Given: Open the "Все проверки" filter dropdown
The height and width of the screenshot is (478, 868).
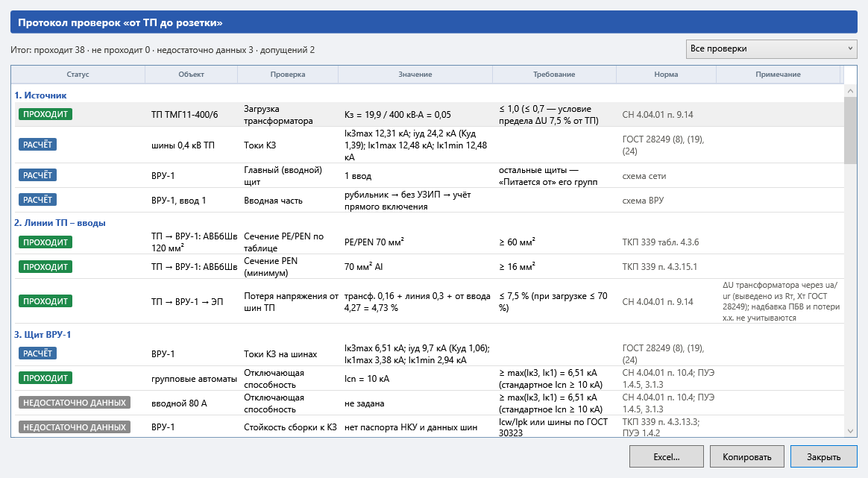Looking at the screenshot, I should tap(771, 48).
